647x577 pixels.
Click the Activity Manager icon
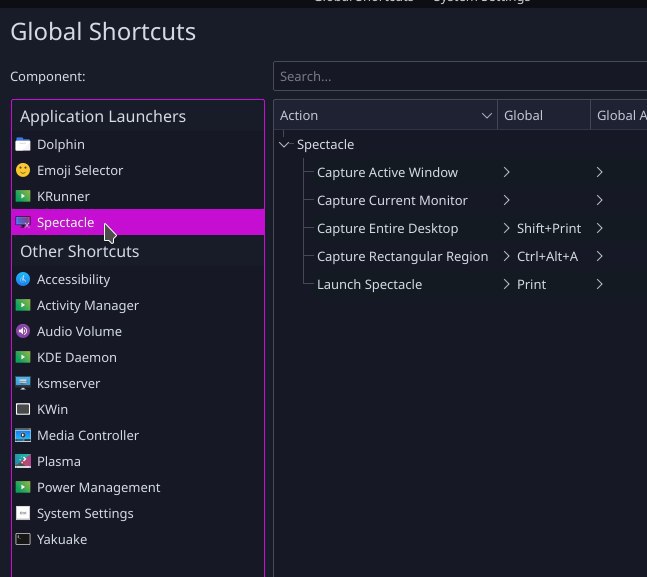tap(23, 305)
